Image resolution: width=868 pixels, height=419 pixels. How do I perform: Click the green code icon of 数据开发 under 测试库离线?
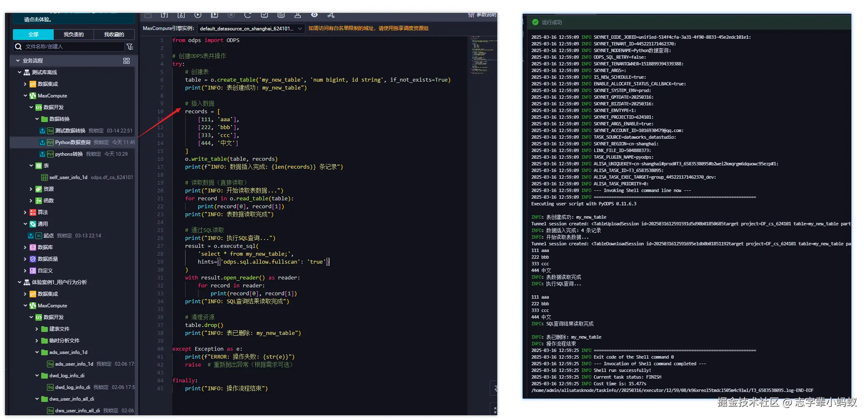[x=39, y=107]
